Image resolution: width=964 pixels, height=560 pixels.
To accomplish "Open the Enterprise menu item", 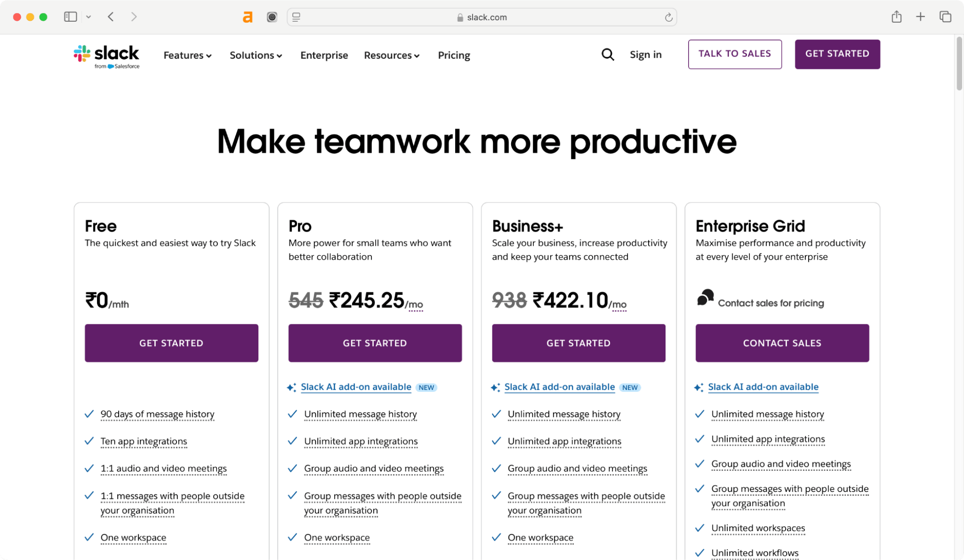I will coord(324,55).
